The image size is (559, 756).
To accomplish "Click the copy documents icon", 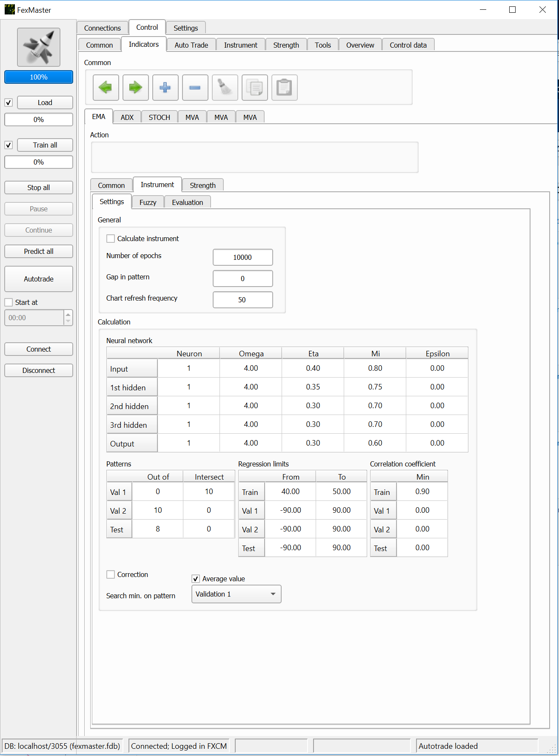I will click(254, 88).
